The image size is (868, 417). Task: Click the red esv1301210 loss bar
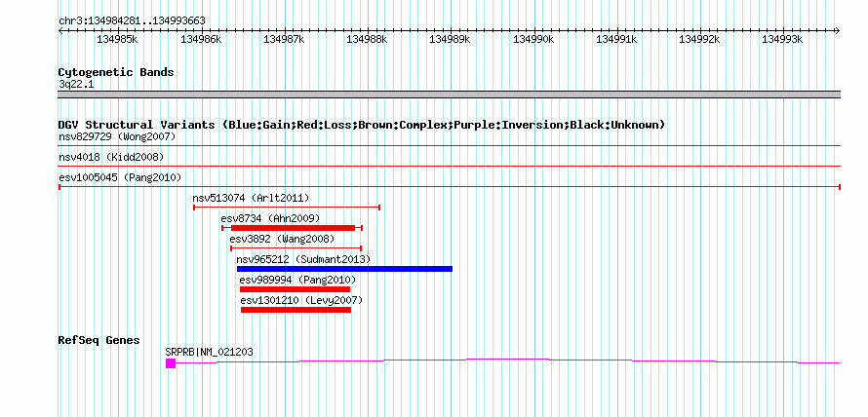point(296,310)
